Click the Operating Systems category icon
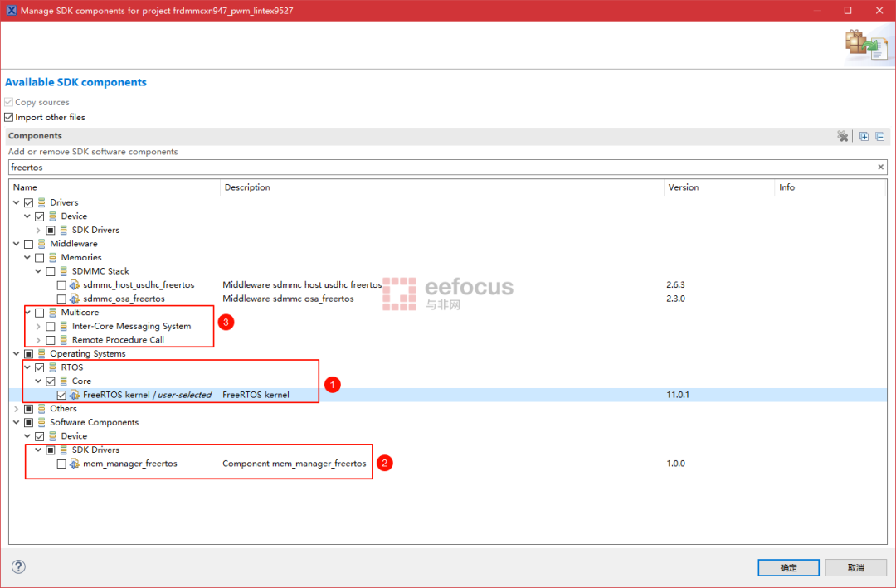The image size is (896, 588). point(41,353)
